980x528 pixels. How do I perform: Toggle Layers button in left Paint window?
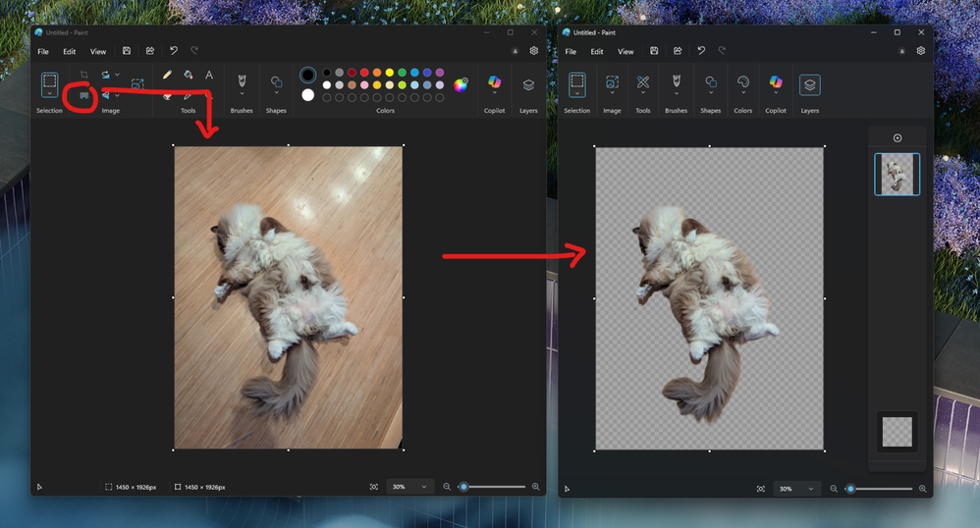click(x=528, y=85)
